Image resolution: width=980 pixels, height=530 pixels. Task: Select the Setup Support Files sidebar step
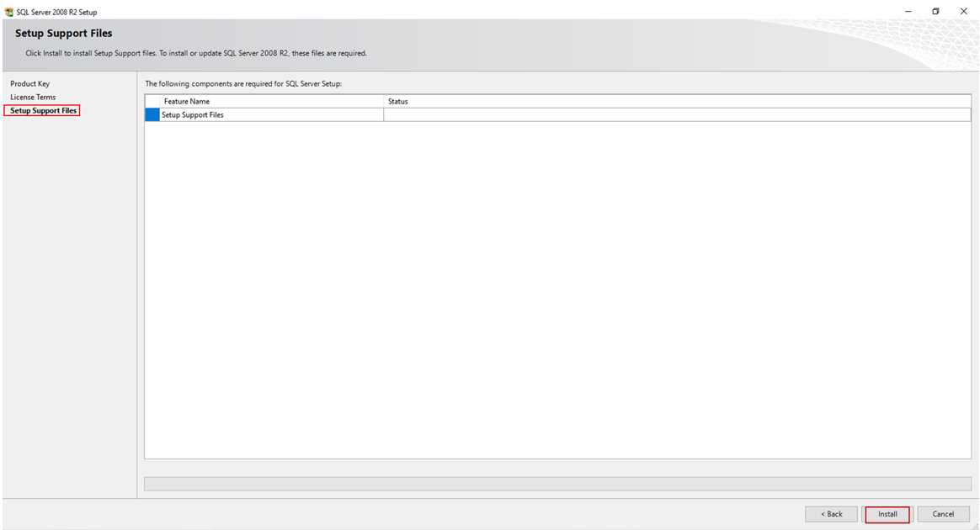(x=43, y=110)
